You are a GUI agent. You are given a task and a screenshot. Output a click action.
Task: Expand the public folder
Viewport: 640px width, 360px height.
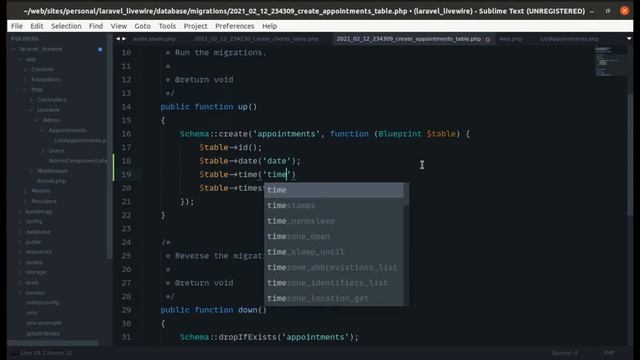pyautogui.click(x=20, y=242)
